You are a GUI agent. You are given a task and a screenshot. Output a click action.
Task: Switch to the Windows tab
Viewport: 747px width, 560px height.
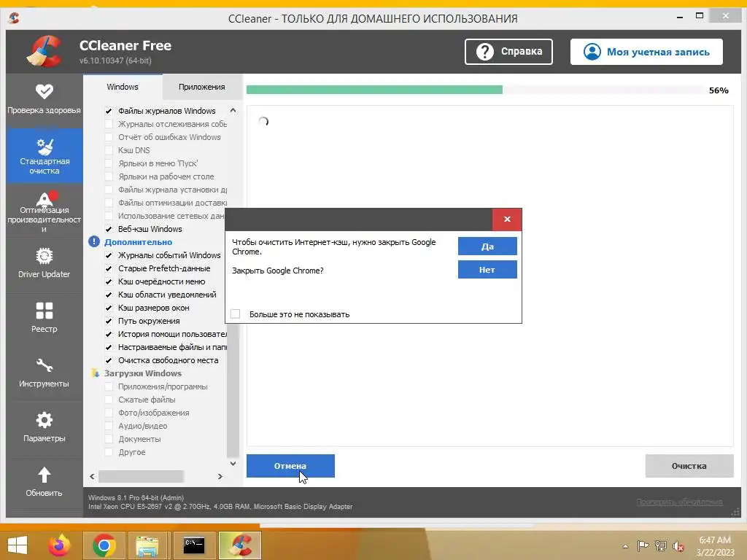pyautogui.click(x=123, y=87)
